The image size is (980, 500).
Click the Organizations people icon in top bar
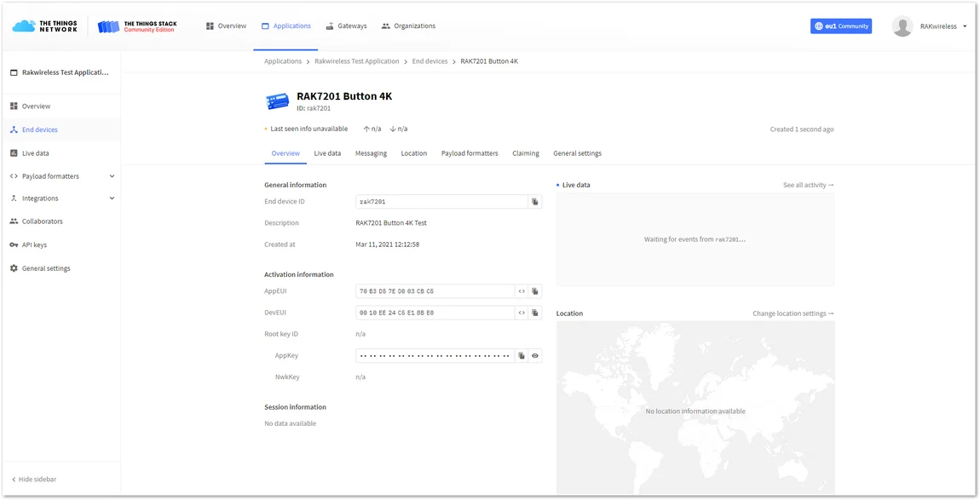pos(386,26)
